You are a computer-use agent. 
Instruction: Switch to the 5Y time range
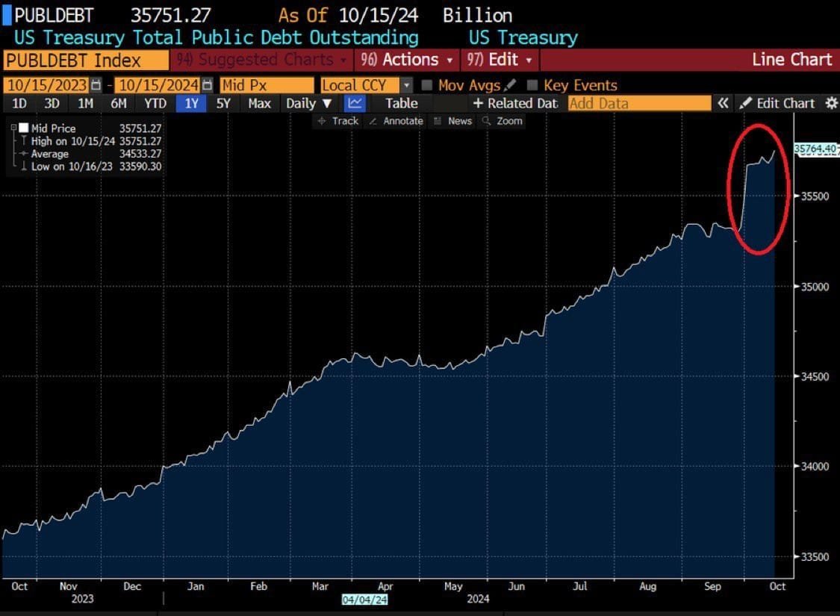coord(223,104)
